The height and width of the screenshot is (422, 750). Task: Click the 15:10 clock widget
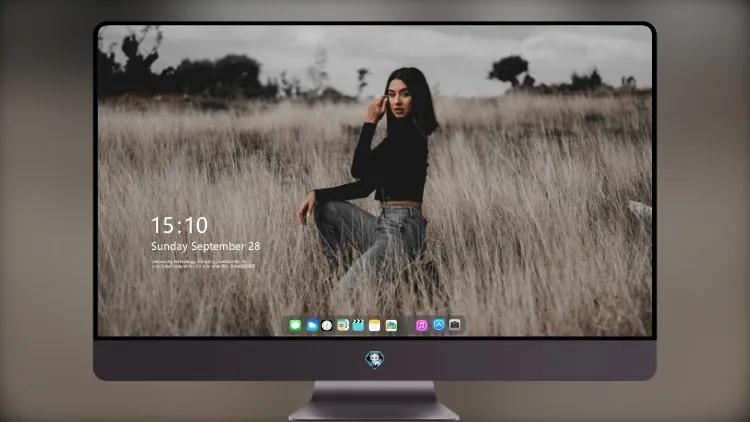pos(179,225)
